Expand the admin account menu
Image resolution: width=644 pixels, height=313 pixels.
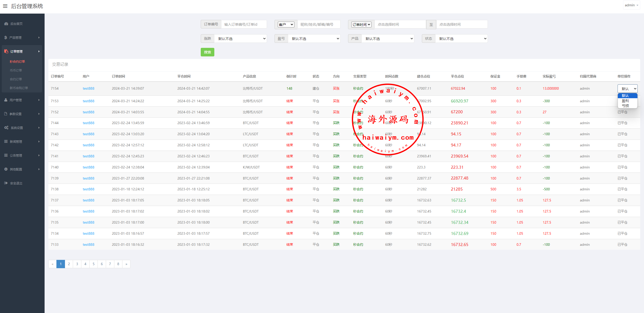click(x=631, y=5)
